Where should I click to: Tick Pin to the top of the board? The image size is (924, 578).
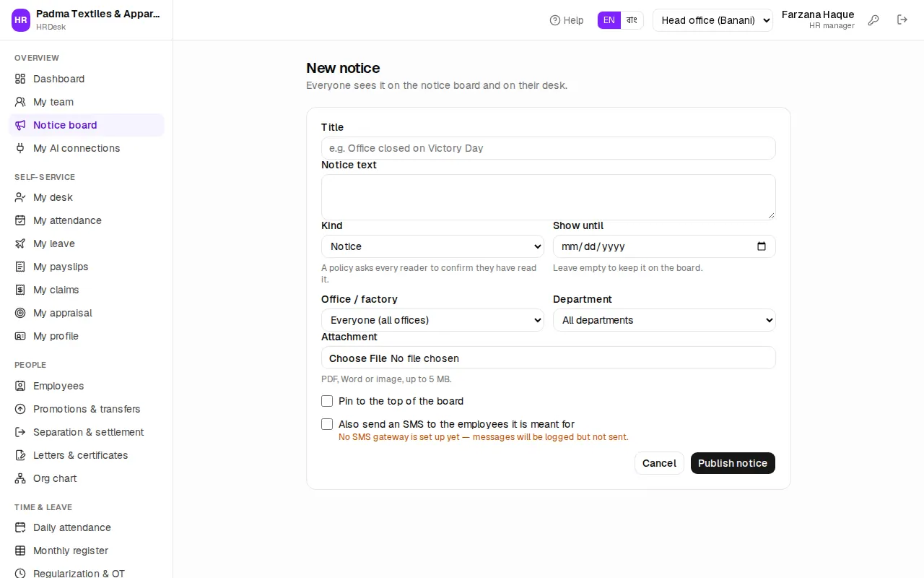click(327, 401)
